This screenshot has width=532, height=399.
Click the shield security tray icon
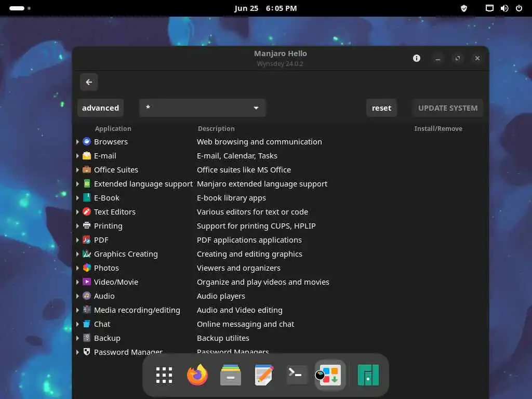464,8
